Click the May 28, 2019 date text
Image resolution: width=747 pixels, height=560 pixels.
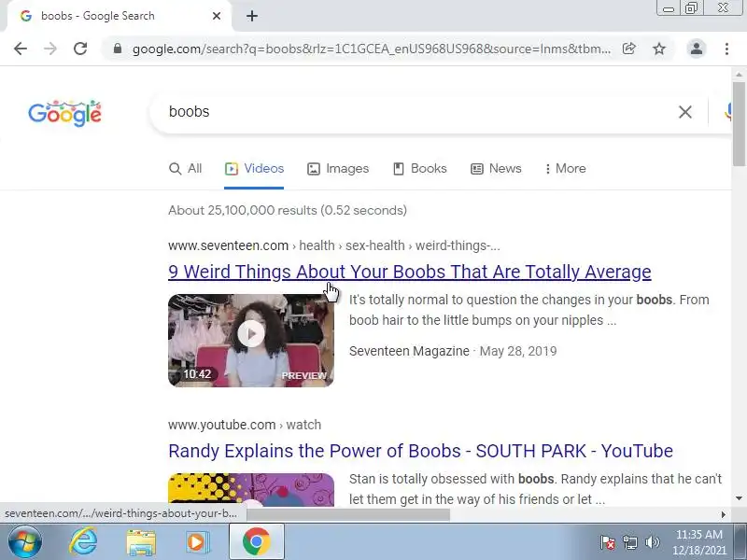pos(518,352)
